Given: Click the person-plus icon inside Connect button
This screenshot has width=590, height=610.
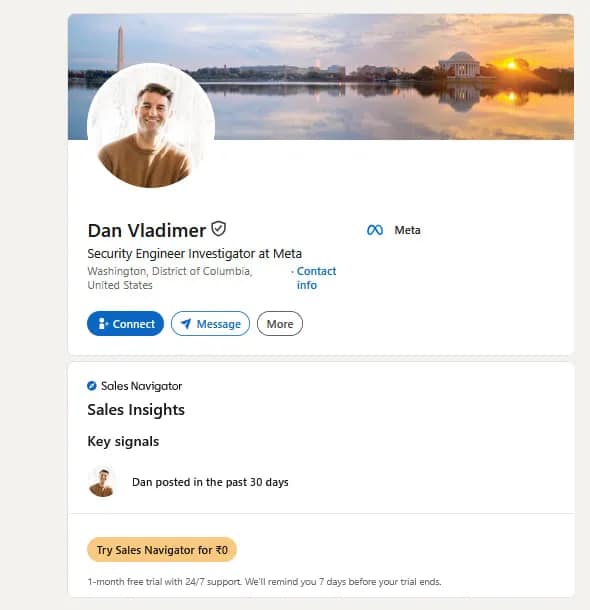Looking at the screenshot, I should coord(102,324).
